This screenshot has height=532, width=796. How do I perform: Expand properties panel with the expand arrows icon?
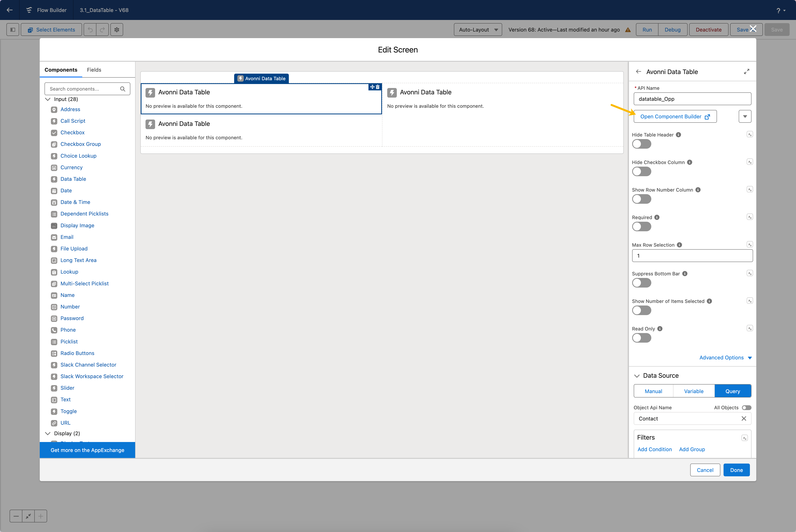[746, 72]
